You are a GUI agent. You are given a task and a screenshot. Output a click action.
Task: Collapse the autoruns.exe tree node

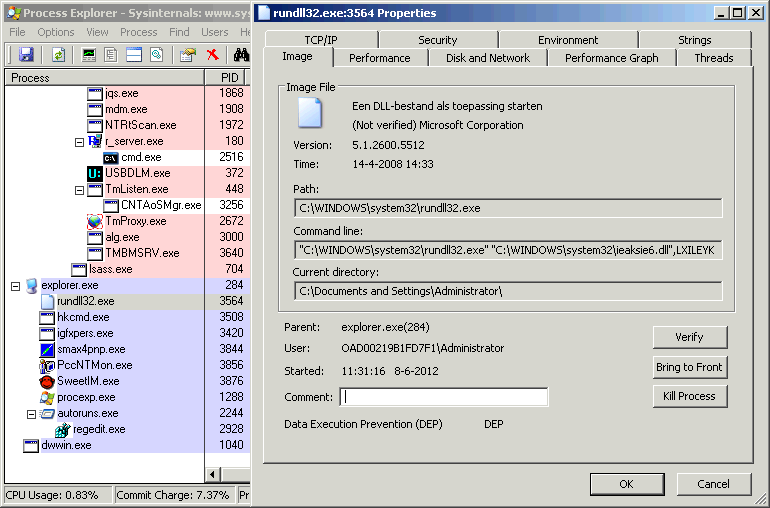[x=31, y=414]
